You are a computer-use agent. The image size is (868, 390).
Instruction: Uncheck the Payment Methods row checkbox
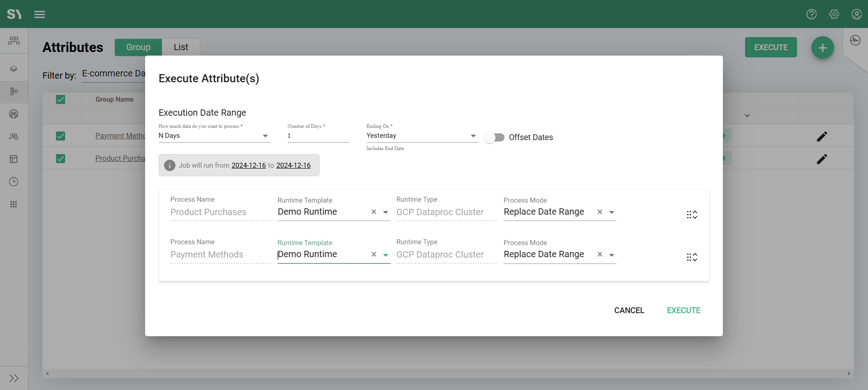(61, 136)
